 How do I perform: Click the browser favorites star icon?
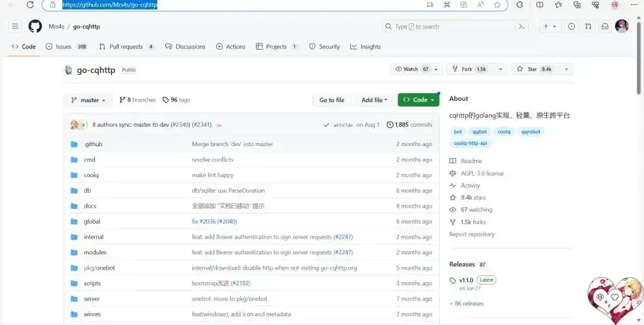pyautogui.click(x=497, y=4)
